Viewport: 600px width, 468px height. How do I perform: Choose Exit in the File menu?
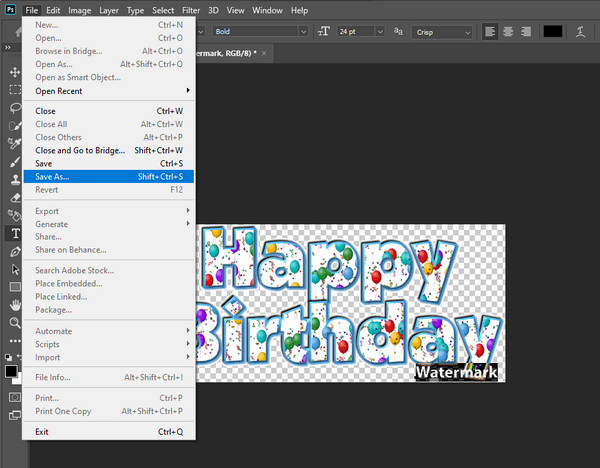click(109, 432)
